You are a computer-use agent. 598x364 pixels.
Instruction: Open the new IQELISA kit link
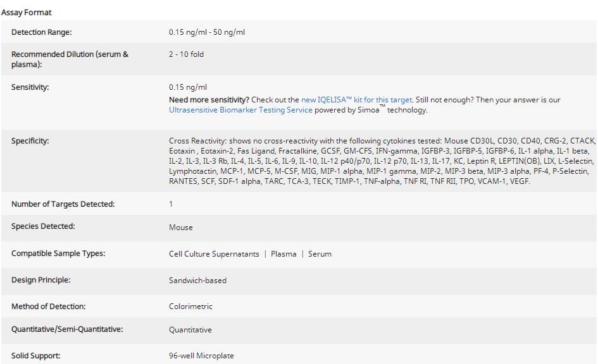356,100
